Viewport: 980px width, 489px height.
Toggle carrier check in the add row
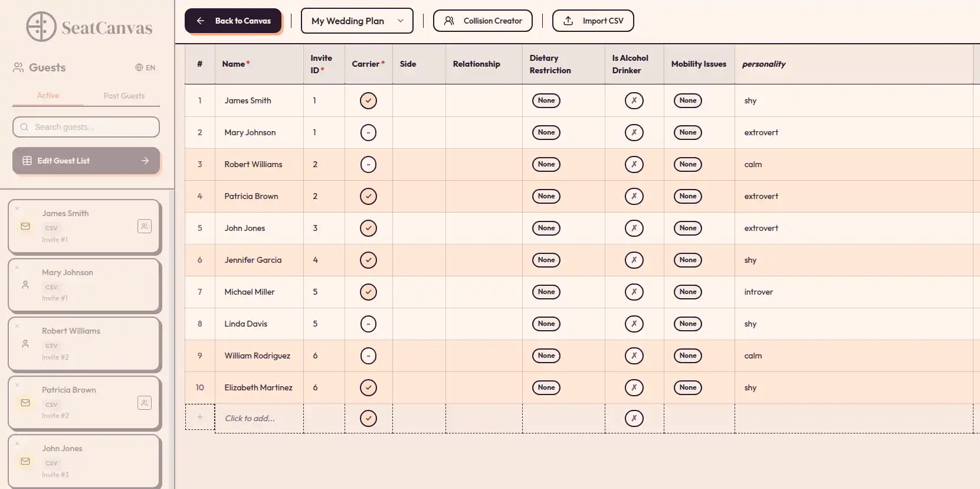coord(368,418)
